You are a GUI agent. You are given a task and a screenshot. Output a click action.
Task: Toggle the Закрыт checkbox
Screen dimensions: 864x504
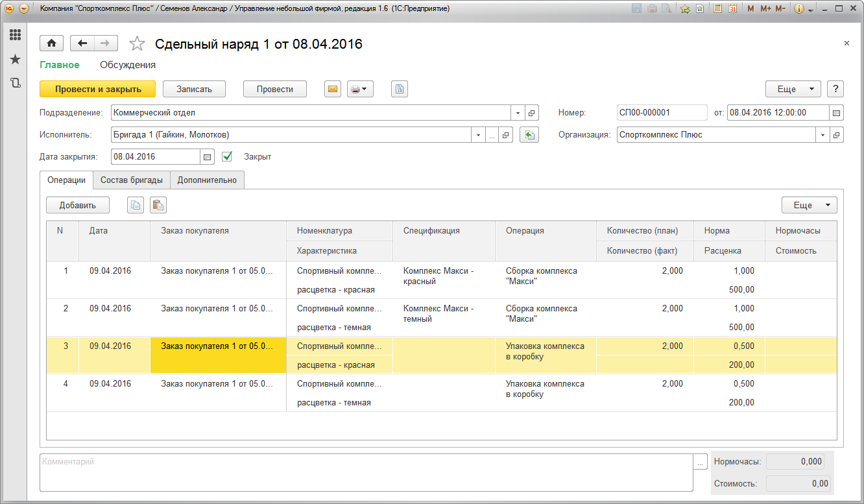227,156
